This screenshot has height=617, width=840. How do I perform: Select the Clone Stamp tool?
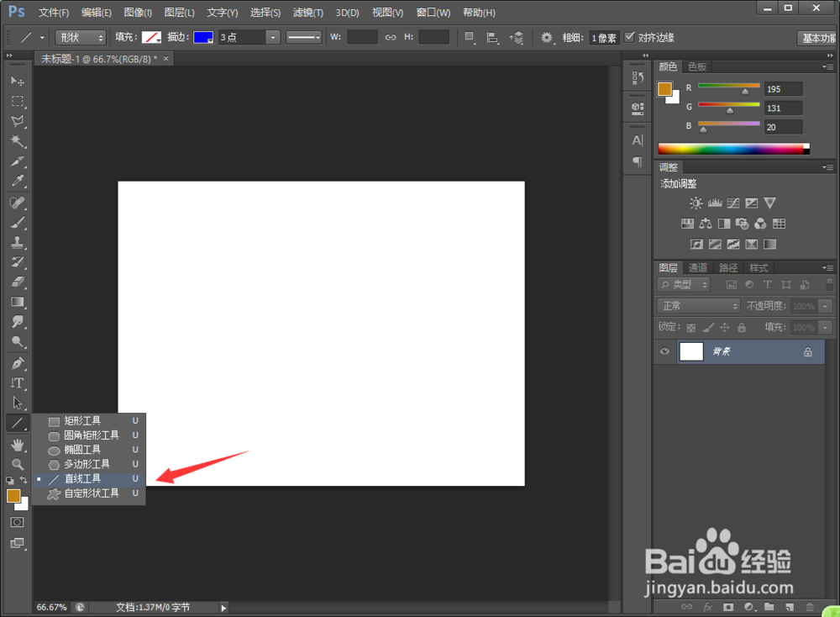17,242
